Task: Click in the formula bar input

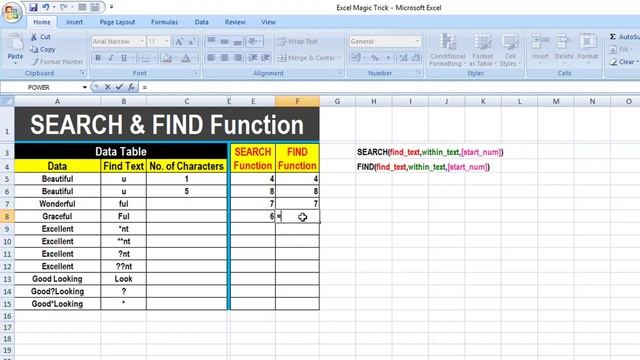Action: pos(390,87)
